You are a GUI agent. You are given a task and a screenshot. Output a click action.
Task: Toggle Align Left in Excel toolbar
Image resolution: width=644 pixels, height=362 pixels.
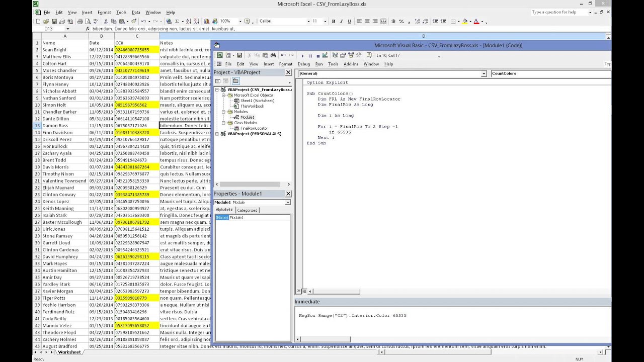pyautogui.click(x=359, y=21)
